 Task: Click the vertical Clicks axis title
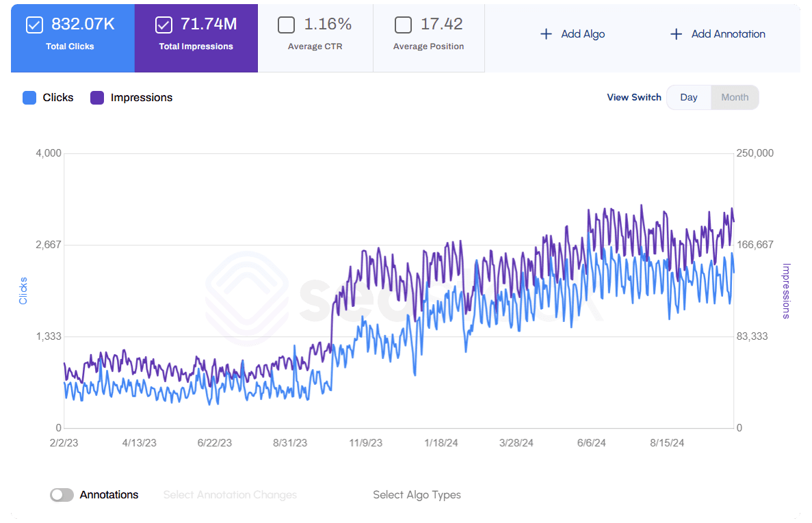[23, 291]
